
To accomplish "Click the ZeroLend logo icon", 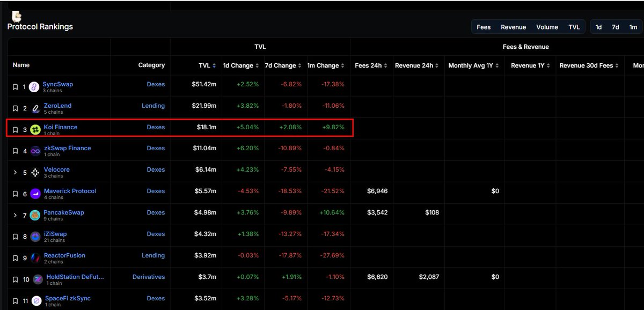I will [x=35, y=108].
